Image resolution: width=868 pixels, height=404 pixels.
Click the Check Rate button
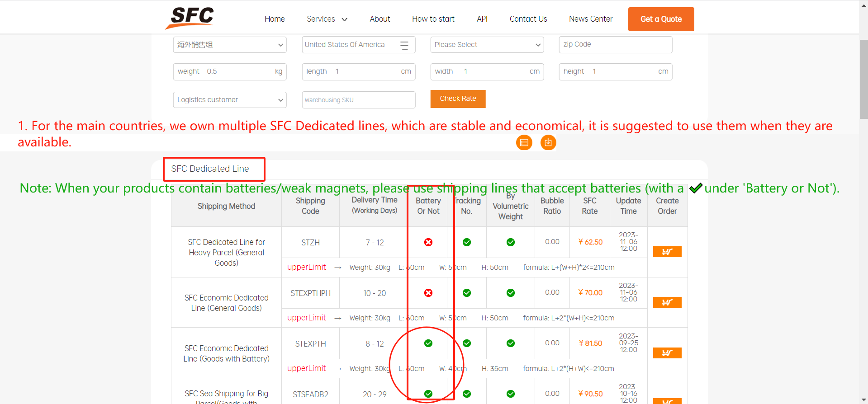[458, 99]
